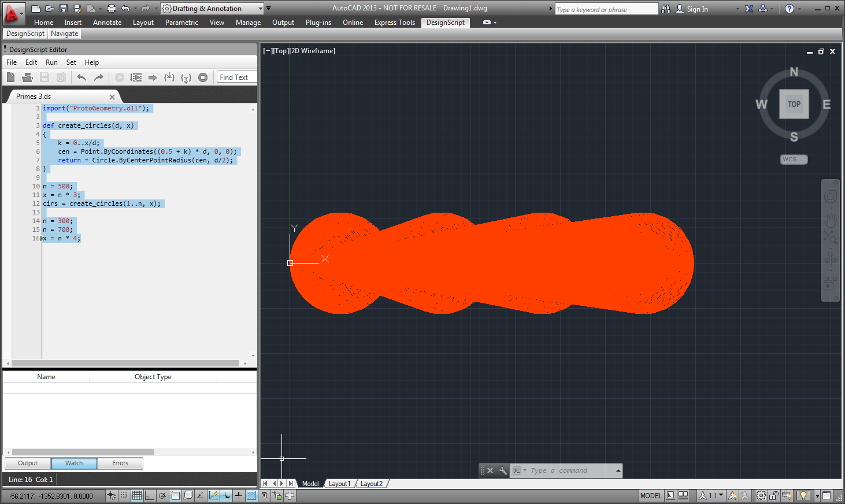Click the Pan hand tool in navigation bar
This screenshot has height=504, width=845.
coord(830,220)
